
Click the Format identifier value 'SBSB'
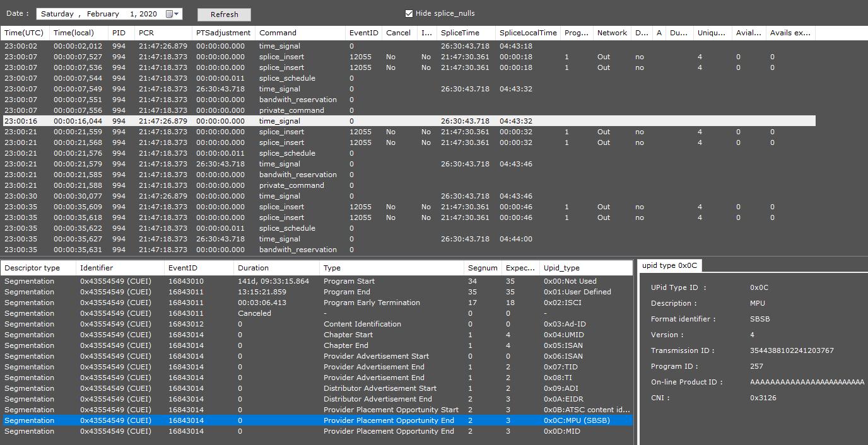(760, 319)
